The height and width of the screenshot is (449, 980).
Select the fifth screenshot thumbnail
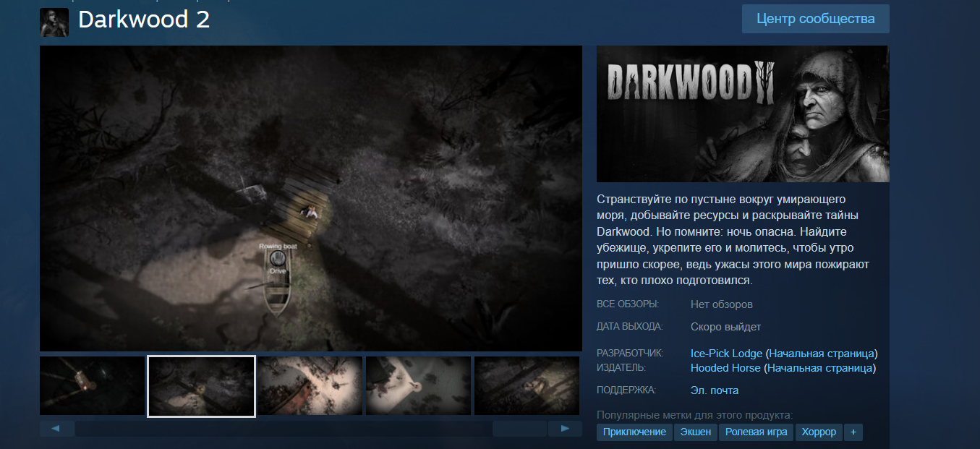click(527, 386)
